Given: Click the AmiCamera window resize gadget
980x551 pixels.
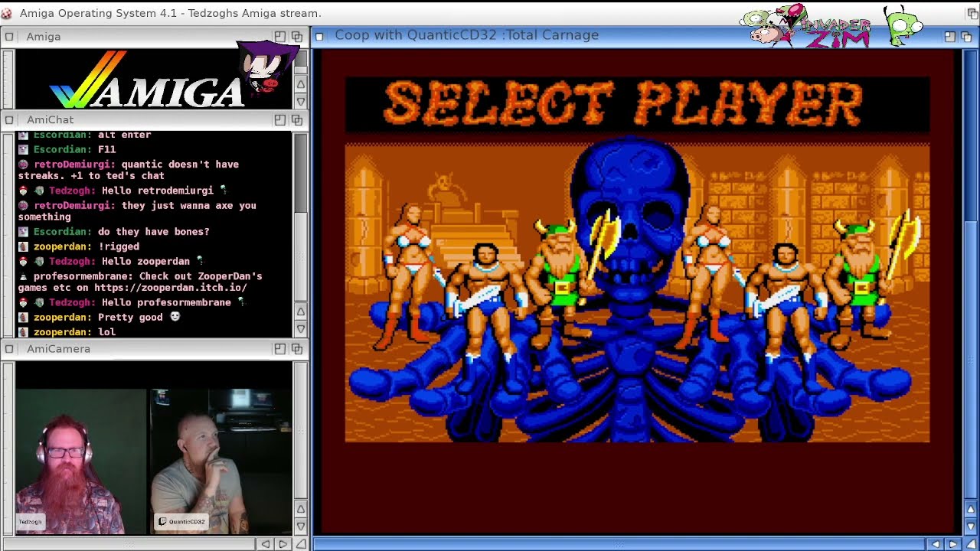Looking at the screenshot, I should click(x=301, y=544).
